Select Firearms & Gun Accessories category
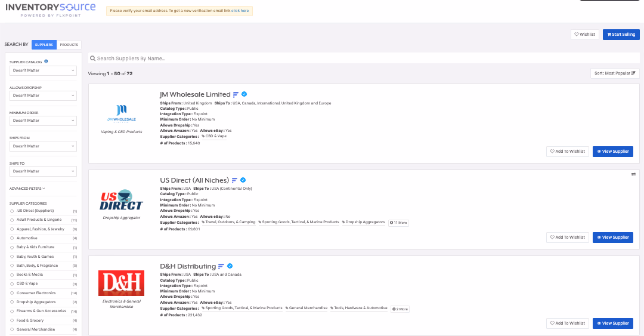644x336 pixels. [12, 312]
